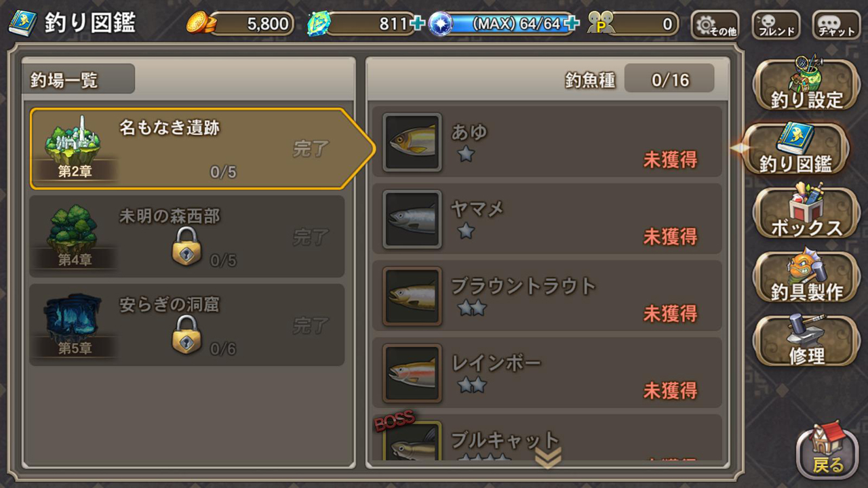This screenshot has height=488, width=868.
Task: Tap the BOSS ブルキャット fish icon
Action: coord(412,441)
